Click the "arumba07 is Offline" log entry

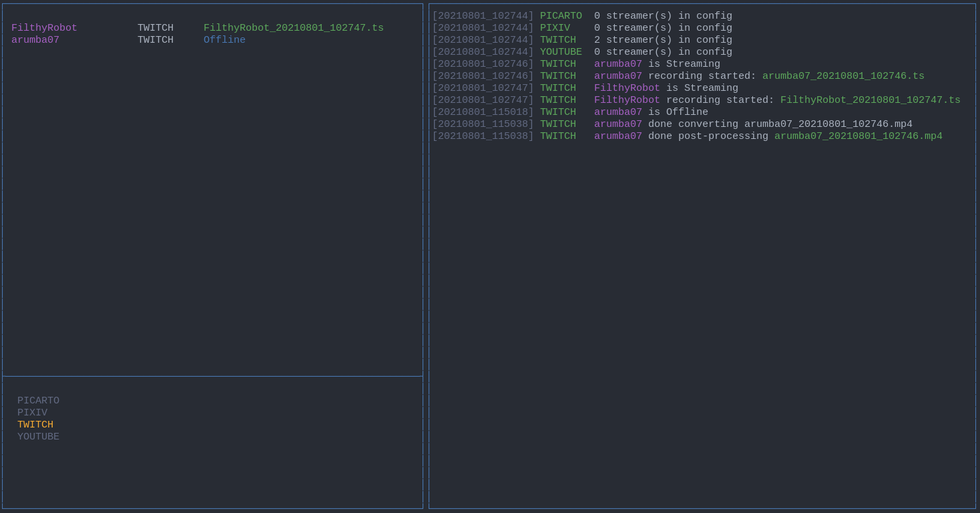pos(651,112)
